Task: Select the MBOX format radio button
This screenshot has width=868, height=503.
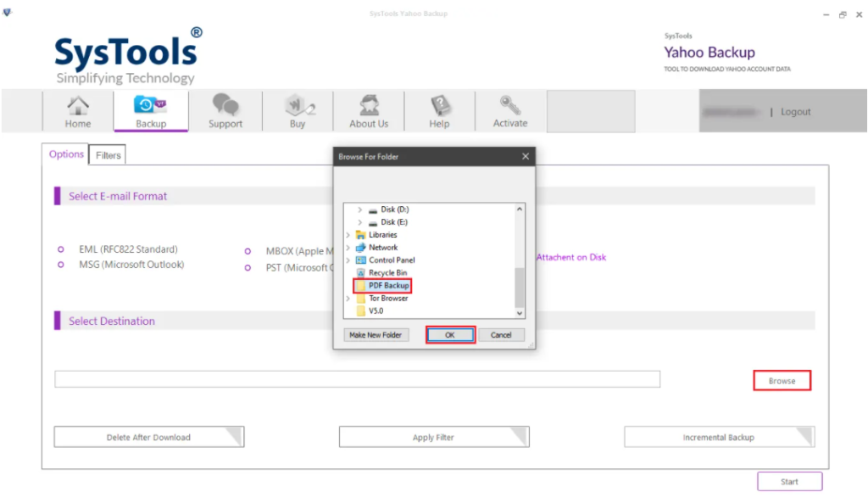Action: [x=248, y=251]
